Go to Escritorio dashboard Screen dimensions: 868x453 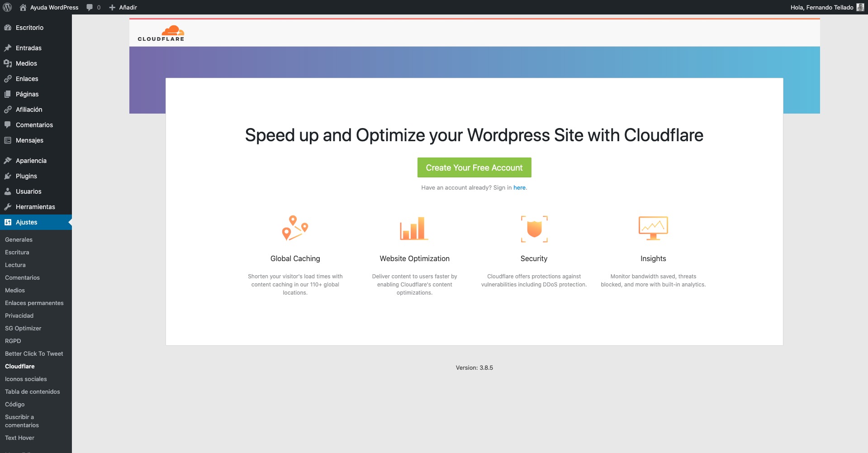point(29,28)
